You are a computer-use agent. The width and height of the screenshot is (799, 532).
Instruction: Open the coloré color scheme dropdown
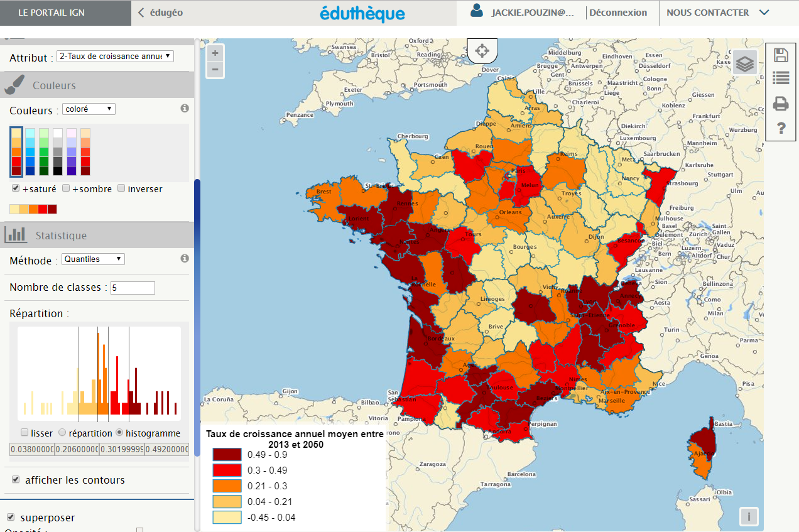point(87,109)
